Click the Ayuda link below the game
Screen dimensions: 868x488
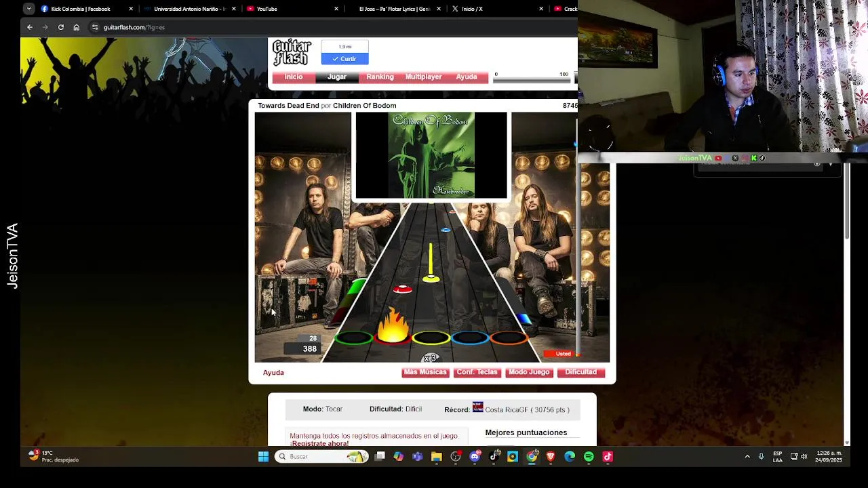pyautogui.click(x=273, y=373)
